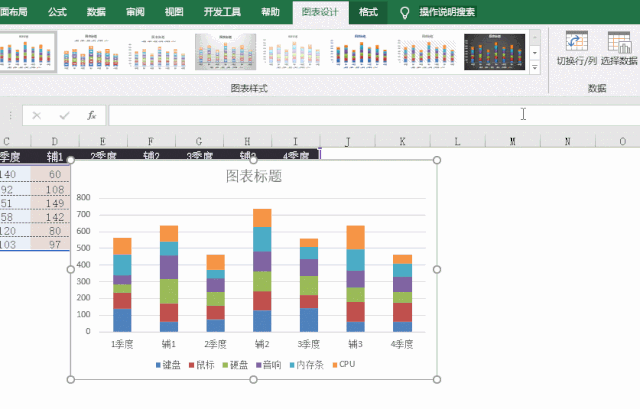Select column J header
This screenshot has width=640, height=409.
(347, 142)
